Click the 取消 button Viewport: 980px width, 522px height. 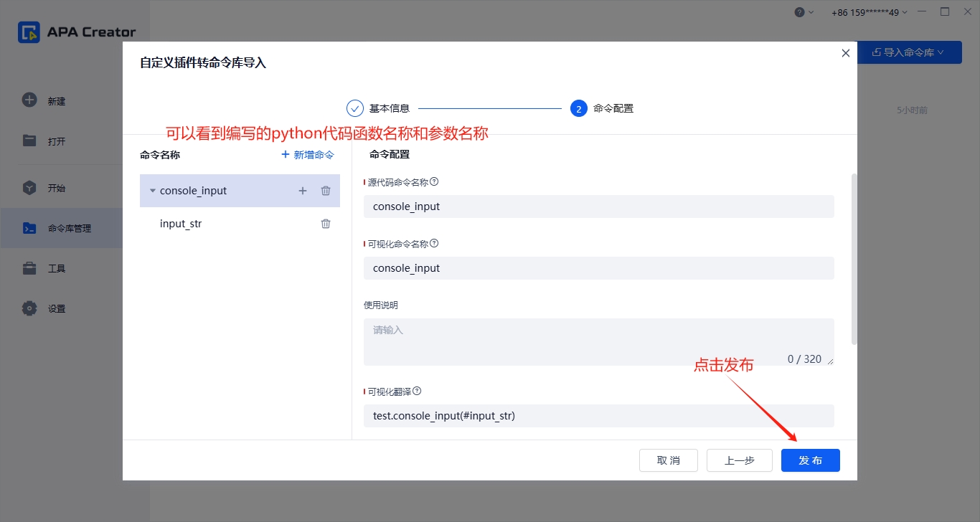pyautogui.click(x=669, y=460)
